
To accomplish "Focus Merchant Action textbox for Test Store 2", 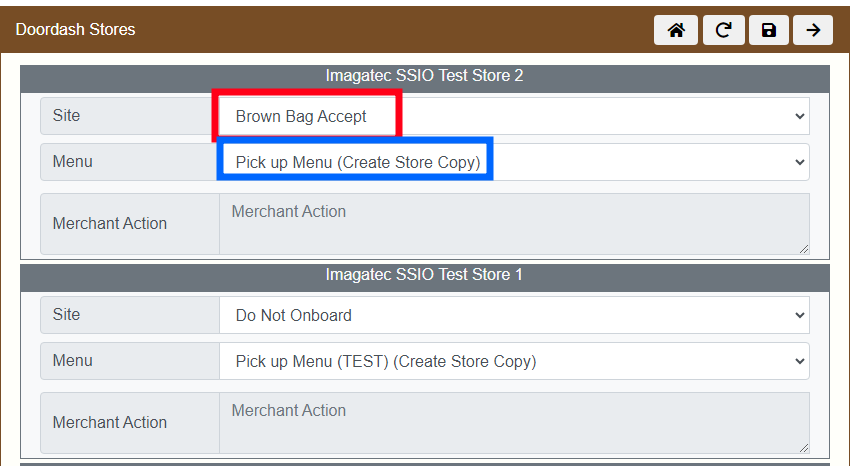I will coord(514,223).
